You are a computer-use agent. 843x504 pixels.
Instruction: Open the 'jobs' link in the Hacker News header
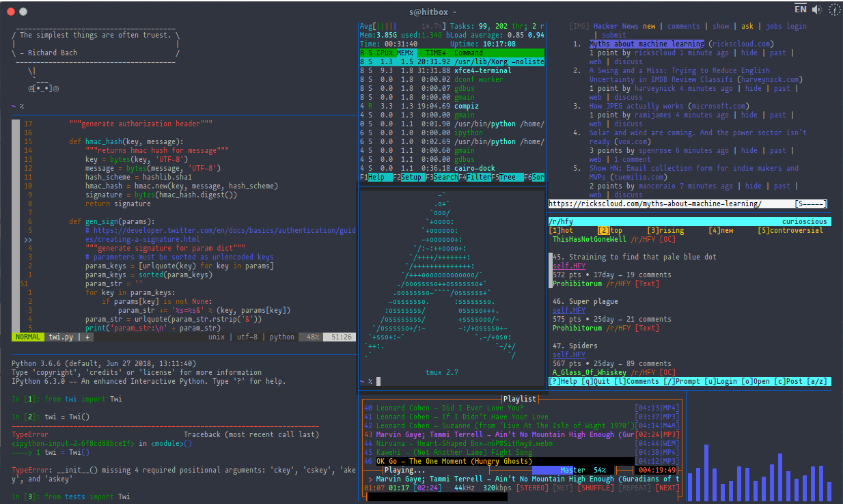point(774,27)
